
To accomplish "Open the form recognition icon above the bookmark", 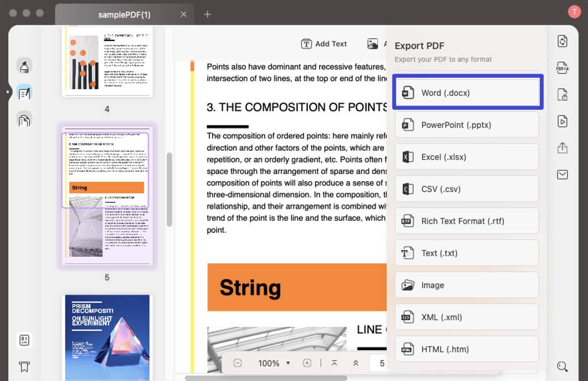I will coord(24,340).
